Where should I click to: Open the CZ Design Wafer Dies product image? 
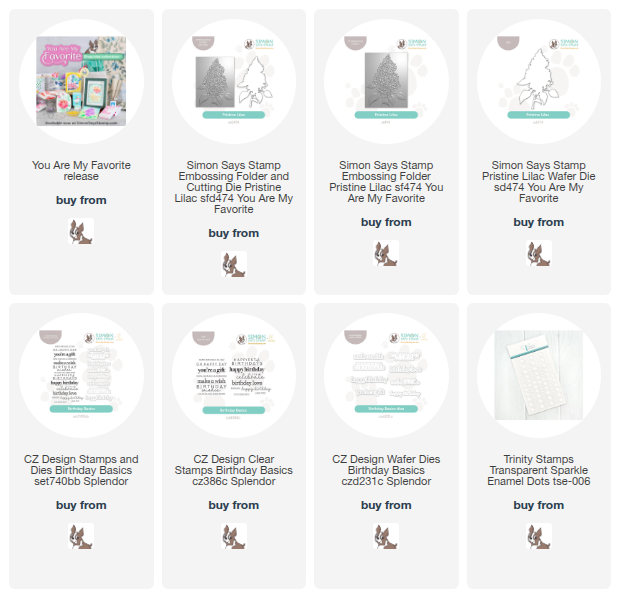(386, 375)
